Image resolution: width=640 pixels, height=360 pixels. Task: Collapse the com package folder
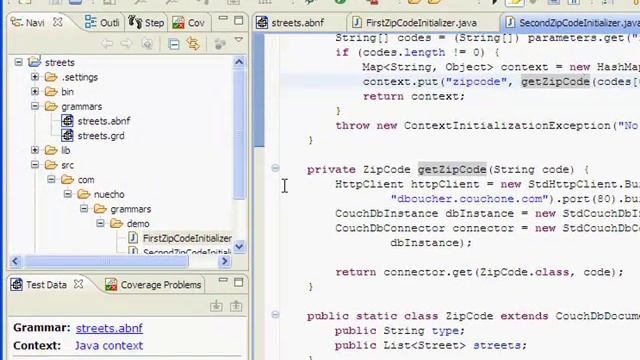point(51,180)
